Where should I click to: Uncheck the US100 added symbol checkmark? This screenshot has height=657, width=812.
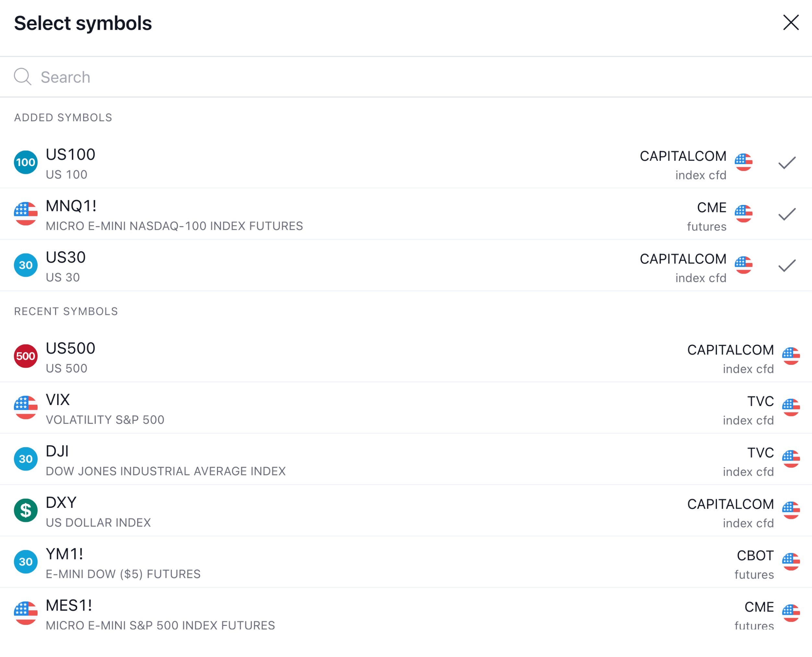point(787,163)
